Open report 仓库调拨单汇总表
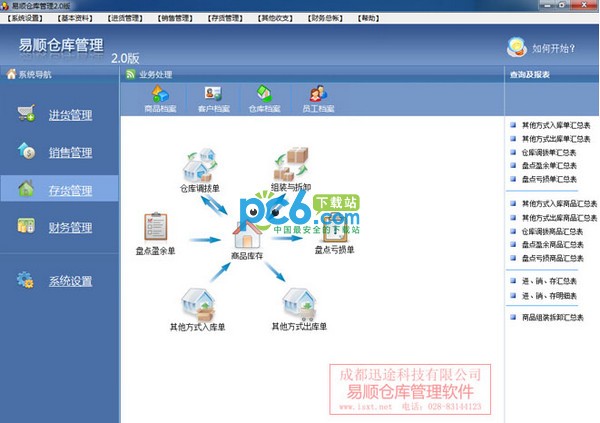This screenshot has height=423, width=600. tap(549, 152)
